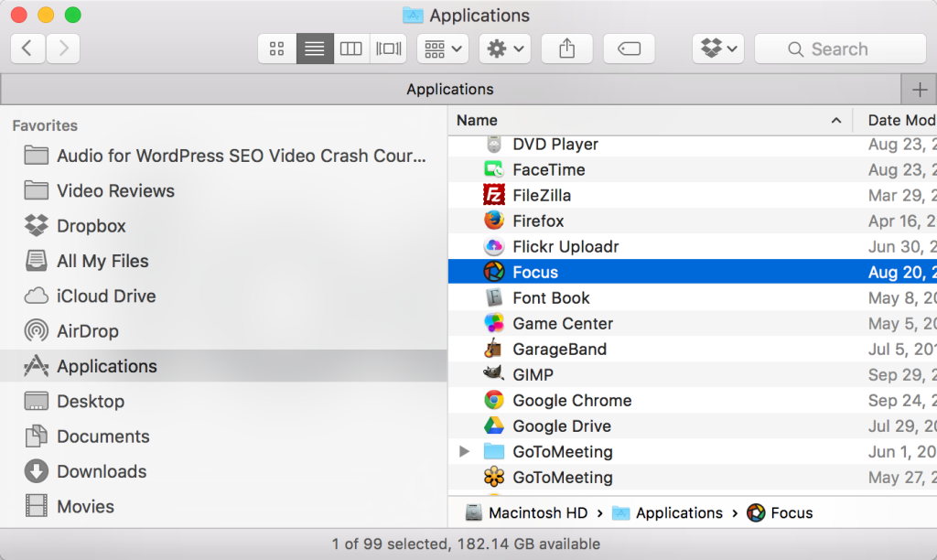Go forward to the next folder
This screenshot has width=937, height=560.
[x=63, y=48]
